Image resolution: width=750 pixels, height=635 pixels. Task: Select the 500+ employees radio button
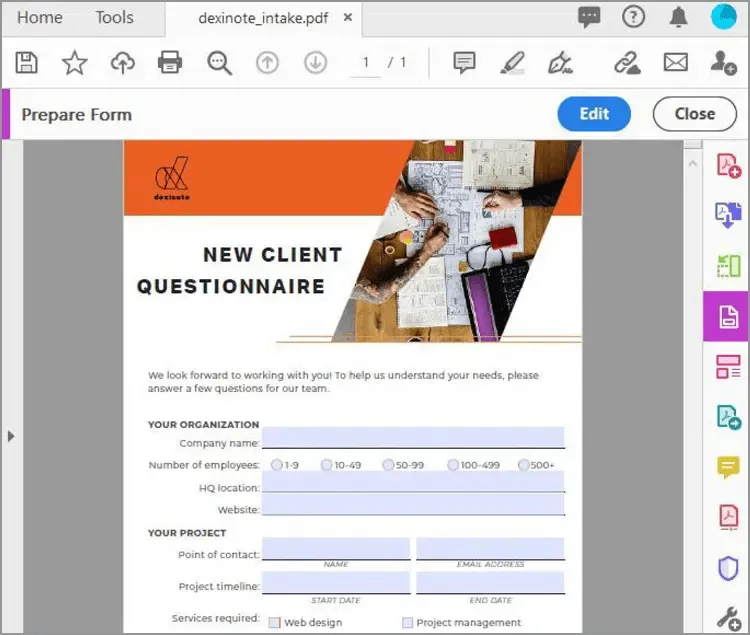coord(523,465)
